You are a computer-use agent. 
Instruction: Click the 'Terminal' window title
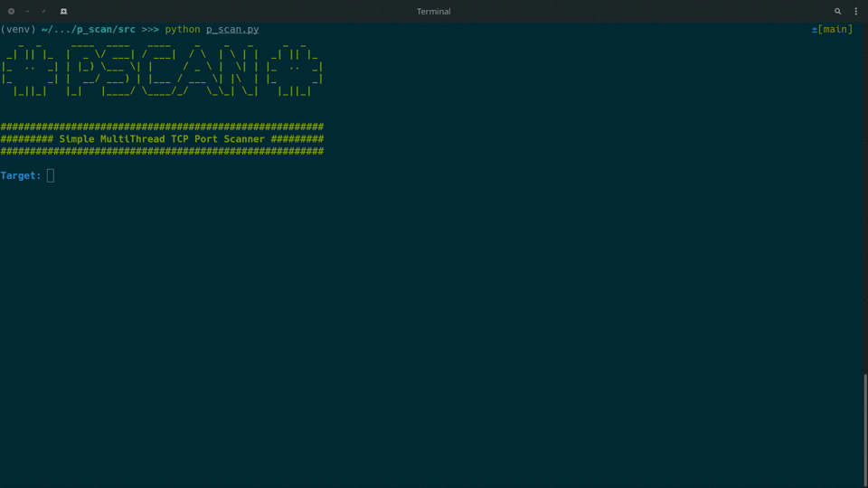[x=433, y=11]
